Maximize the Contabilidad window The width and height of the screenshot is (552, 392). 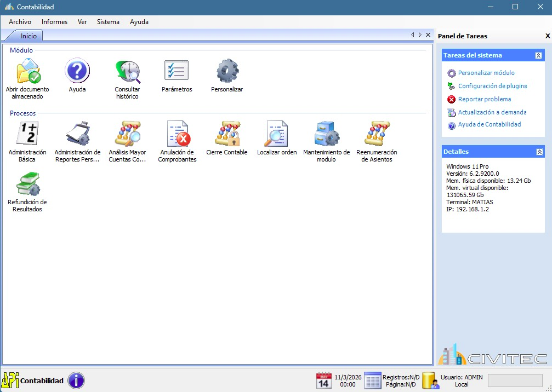(x=515, y=7)
